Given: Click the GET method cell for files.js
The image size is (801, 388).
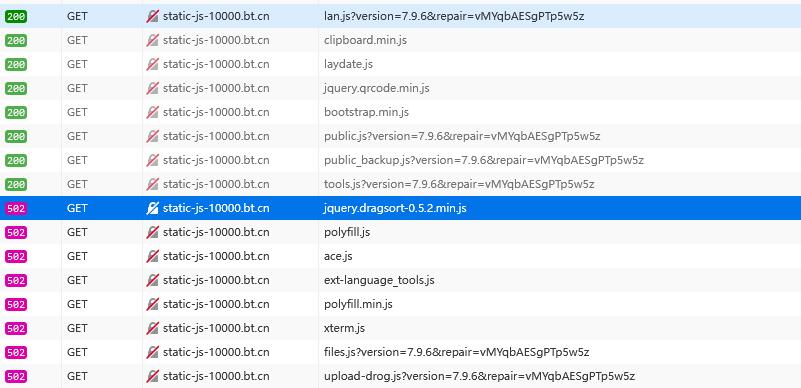Looking at the screenshot, I should point(77,352).
